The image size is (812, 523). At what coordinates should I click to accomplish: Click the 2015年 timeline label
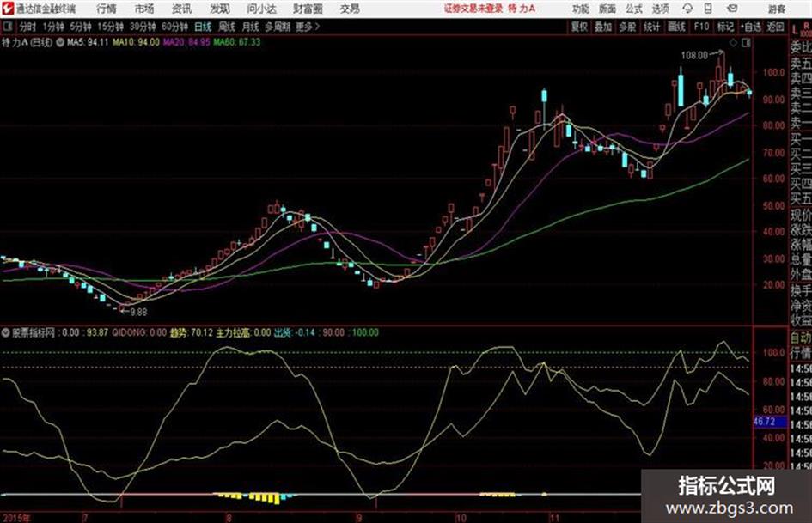[x=16, y=518]
